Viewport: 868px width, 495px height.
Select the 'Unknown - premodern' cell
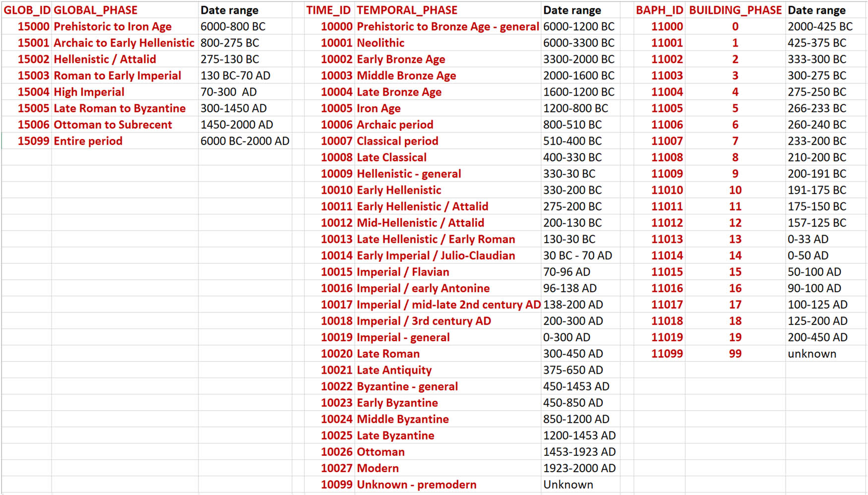coord(416,485)
